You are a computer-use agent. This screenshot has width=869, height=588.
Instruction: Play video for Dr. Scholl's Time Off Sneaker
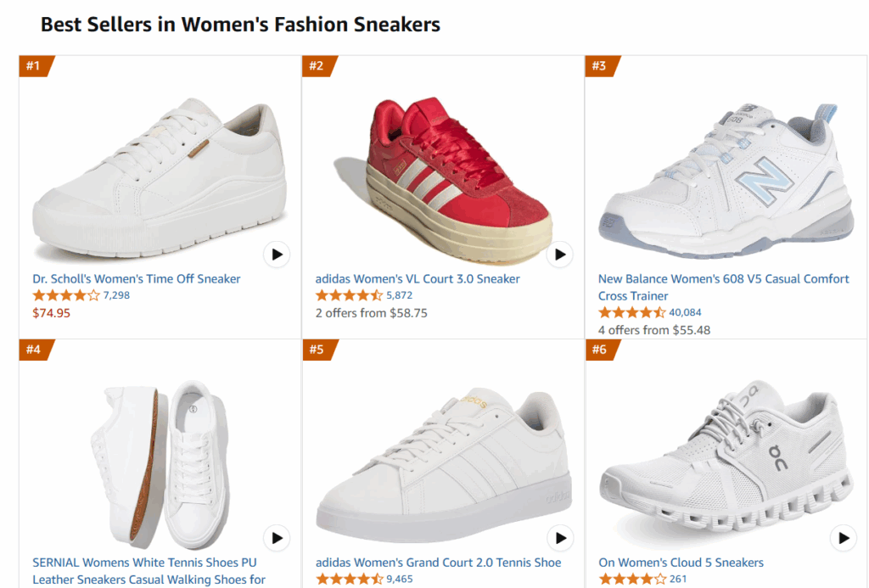(x=277, y=254)
